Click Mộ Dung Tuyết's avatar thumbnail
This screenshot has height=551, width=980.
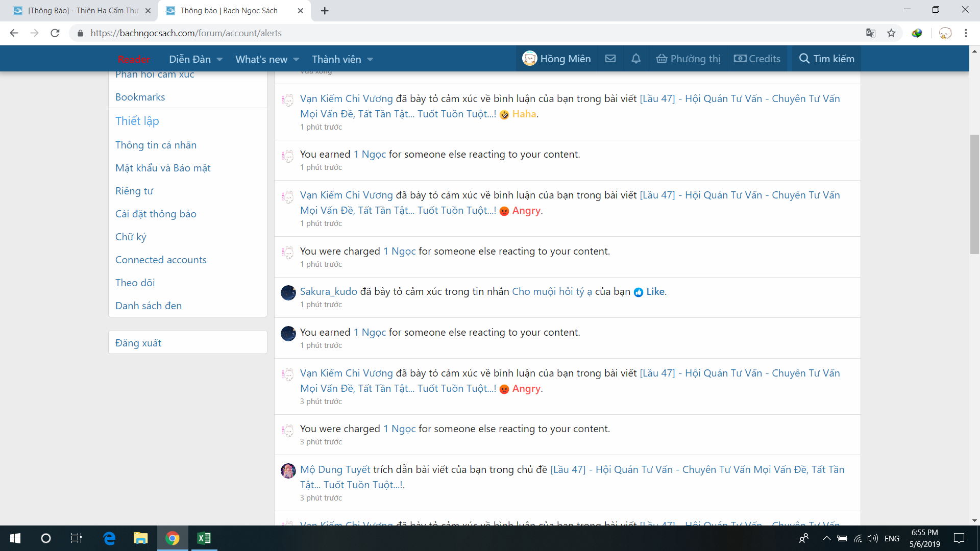pyautogui.click(x=288, y=471)
